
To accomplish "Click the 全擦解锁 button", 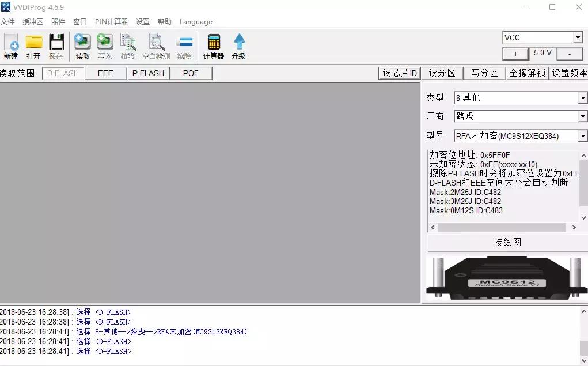I will (x=528, y=73).
